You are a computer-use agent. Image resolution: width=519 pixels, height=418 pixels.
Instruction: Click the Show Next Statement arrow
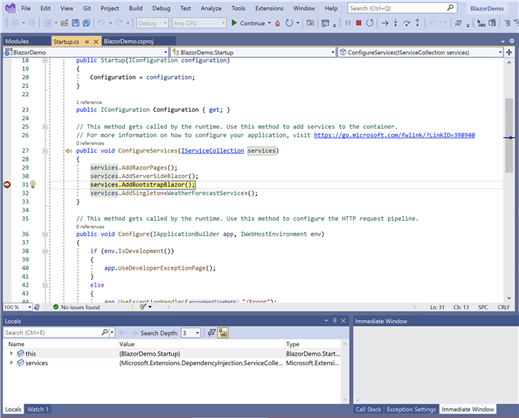[385, 23]
